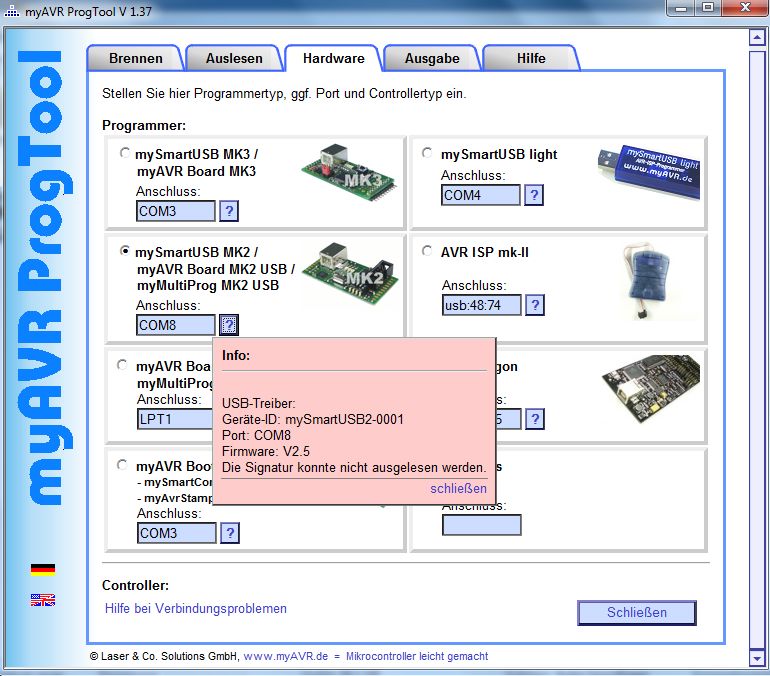Open the Brennen tab
770x676 pixels.
[136, 58]
